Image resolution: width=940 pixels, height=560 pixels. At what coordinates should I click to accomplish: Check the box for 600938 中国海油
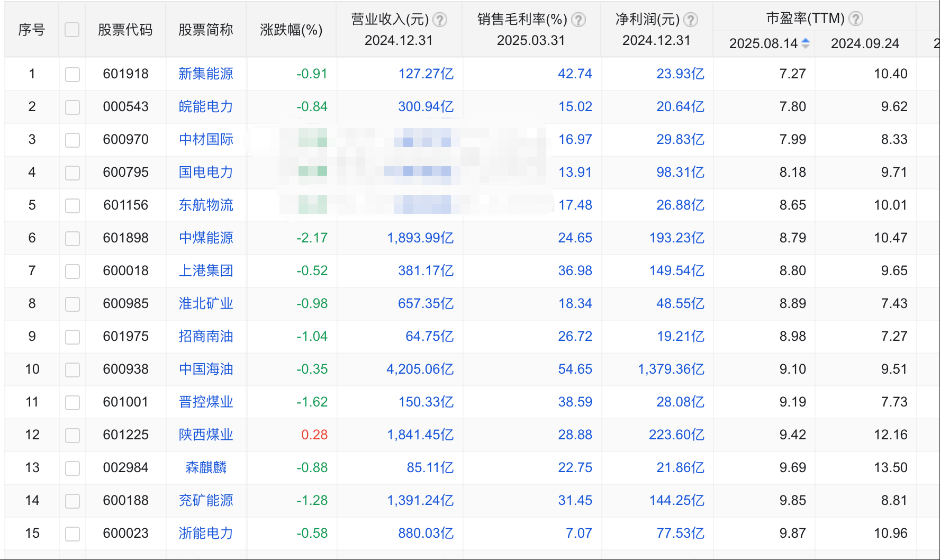(73, 369)
